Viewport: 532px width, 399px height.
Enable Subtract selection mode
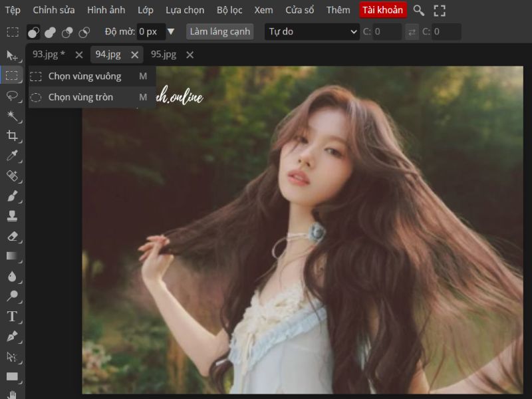coord(67,32)
